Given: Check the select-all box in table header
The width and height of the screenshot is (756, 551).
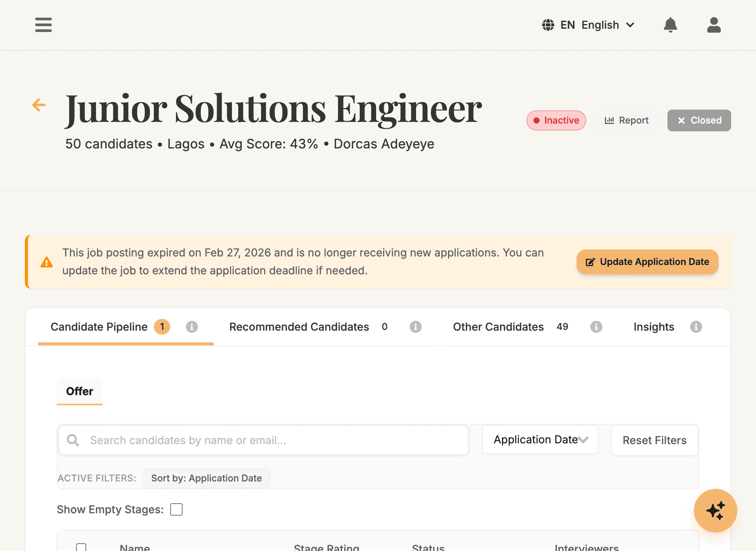Looking at the screenshot, I should click(x=81, y=548).
